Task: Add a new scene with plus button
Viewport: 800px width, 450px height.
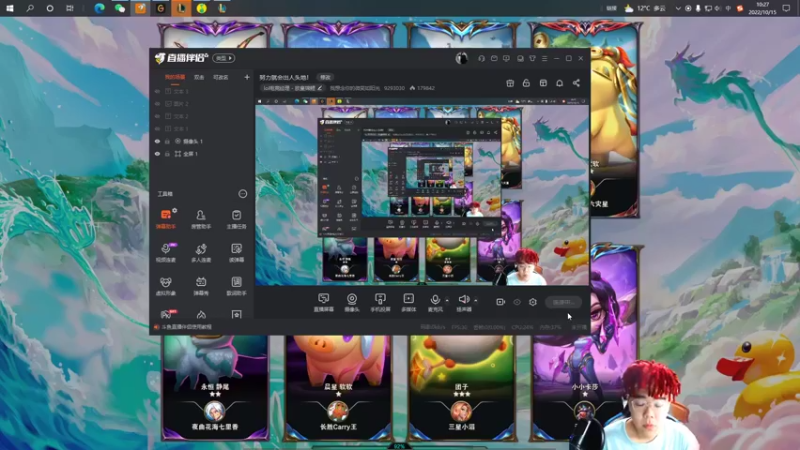Action: [x=247, y=77]
